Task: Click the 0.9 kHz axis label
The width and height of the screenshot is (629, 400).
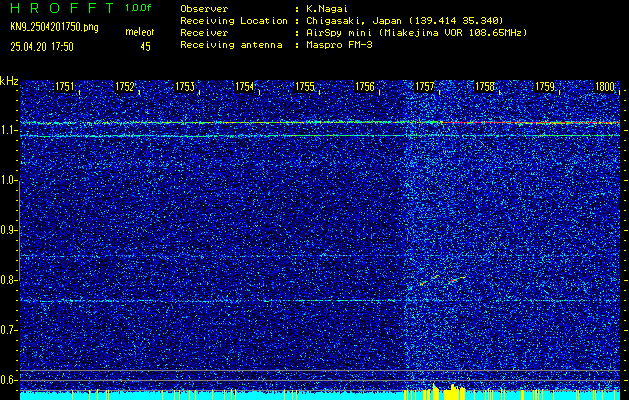Action: pyautogui.click(x=8, y=230)
